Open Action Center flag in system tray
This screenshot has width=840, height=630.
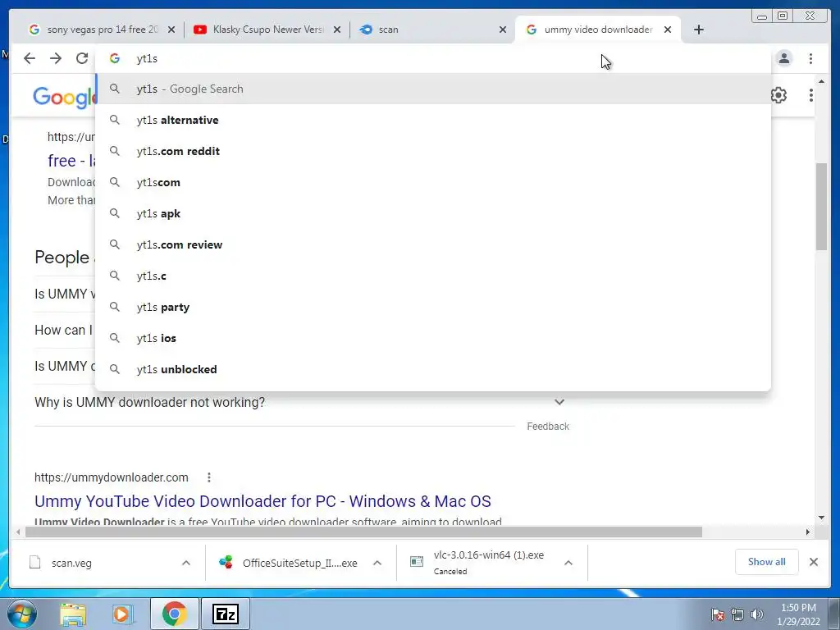(718, 614)
